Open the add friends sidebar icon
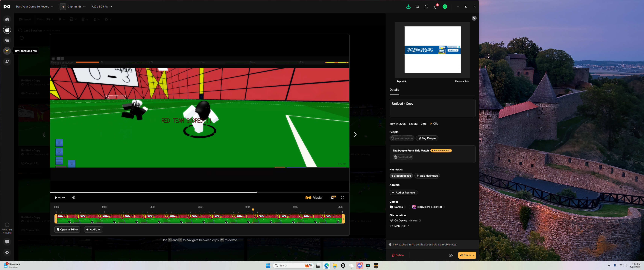The image size is (644, 270). click(7, 61)
